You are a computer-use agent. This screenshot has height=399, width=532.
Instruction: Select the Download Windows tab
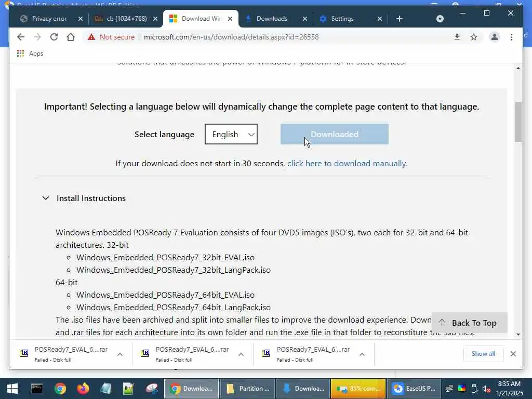coord(200,19)
